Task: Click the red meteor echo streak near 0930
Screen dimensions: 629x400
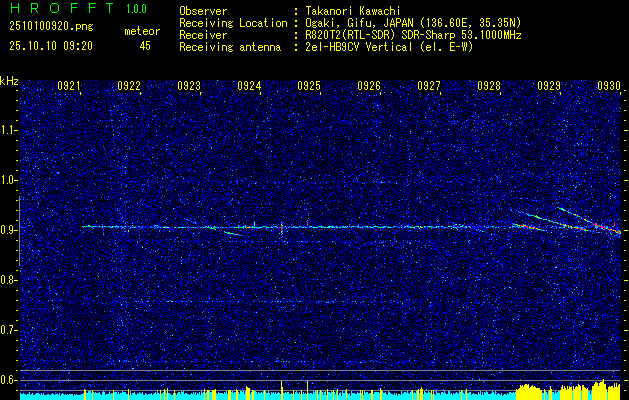Action: (605, 227)
